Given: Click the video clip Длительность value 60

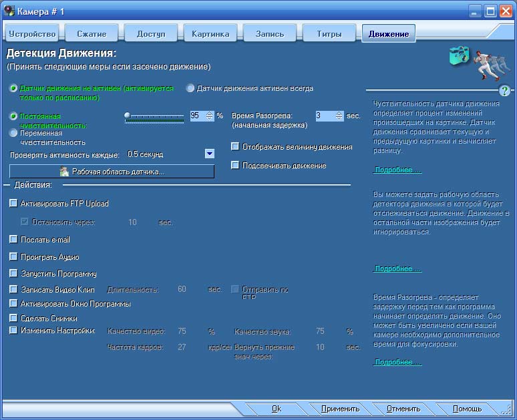Looking at the screenshot, I should coord(182,289).
